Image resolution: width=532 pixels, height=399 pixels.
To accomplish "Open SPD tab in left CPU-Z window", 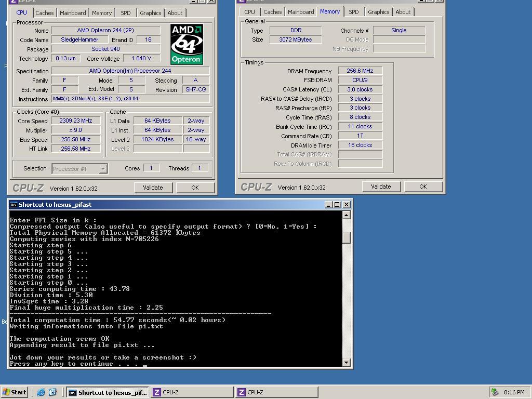I will [x=126, y=13].
